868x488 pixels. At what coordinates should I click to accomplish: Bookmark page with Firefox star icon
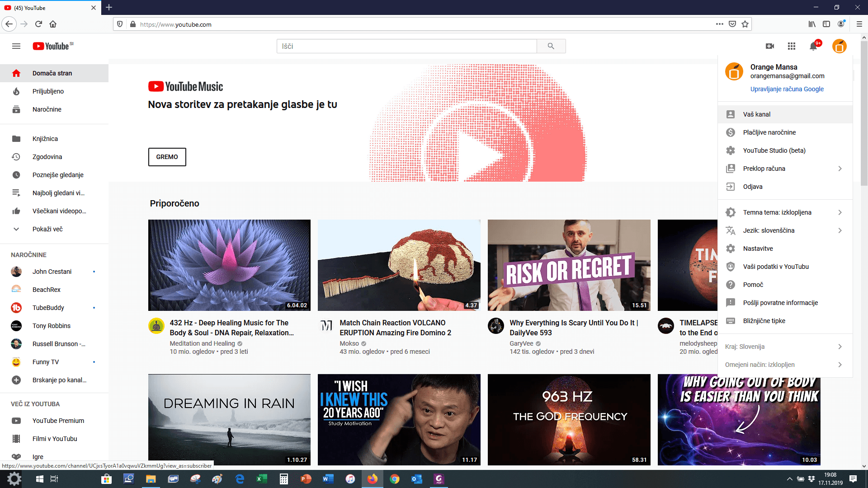click(x=745, y=24)
